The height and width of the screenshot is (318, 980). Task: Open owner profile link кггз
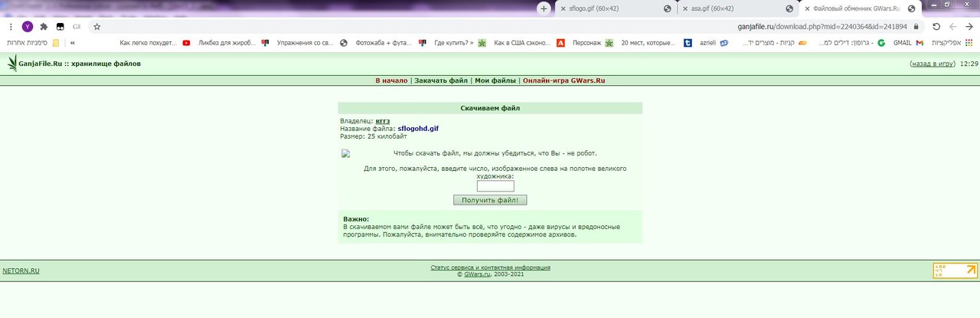(383, 121)
